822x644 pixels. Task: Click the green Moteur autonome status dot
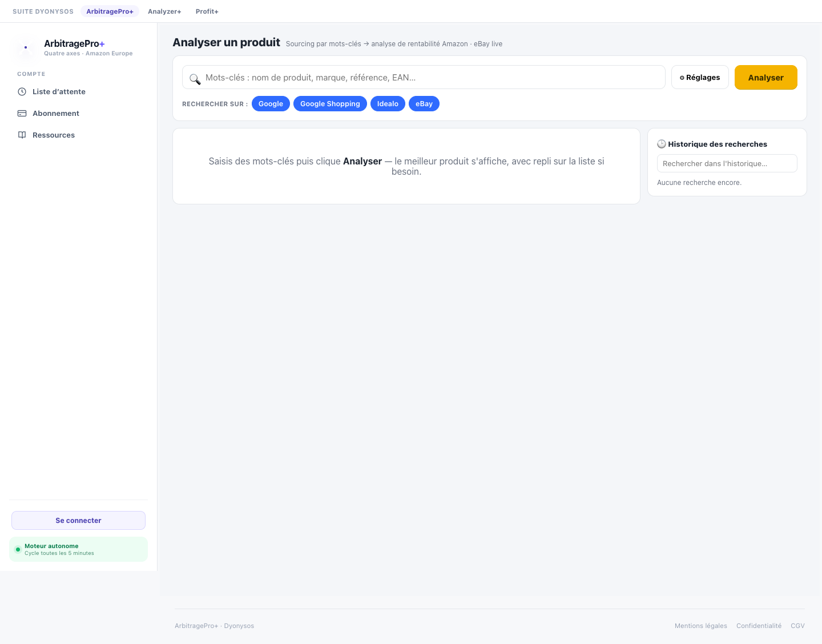[x=18, y=550]
